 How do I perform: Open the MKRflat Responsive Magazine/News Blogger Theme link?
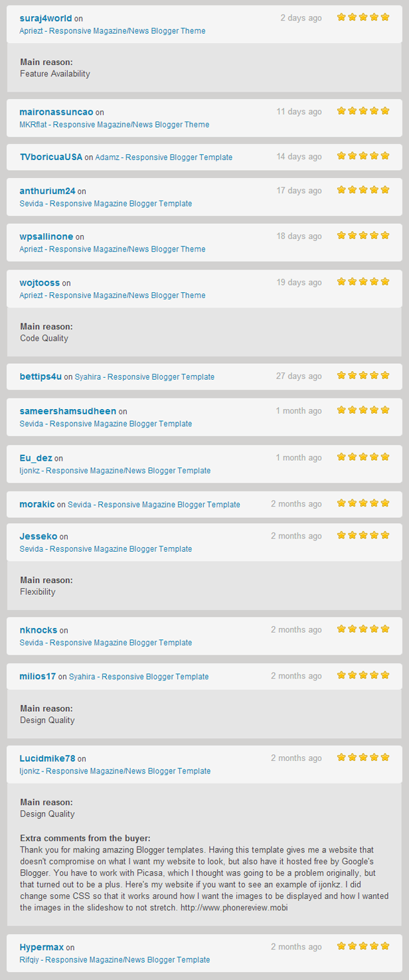[x=114, y=124]
